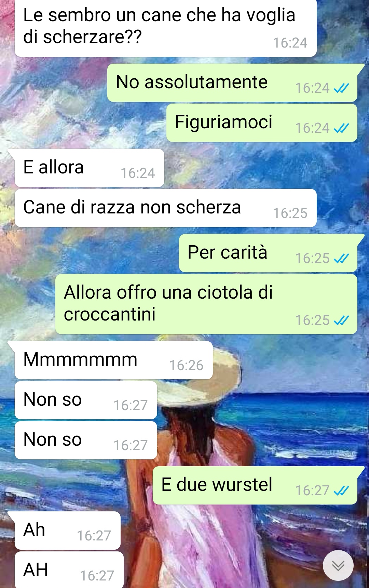Select the "E allora" message bubble
The height and width of the screenshot is (588, 369).
(x=90, y=168)
